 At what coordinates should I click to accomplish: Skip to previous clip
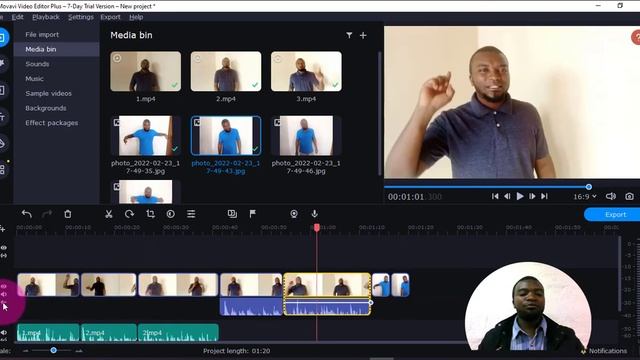pyautogui.click(x=495, y=196)
